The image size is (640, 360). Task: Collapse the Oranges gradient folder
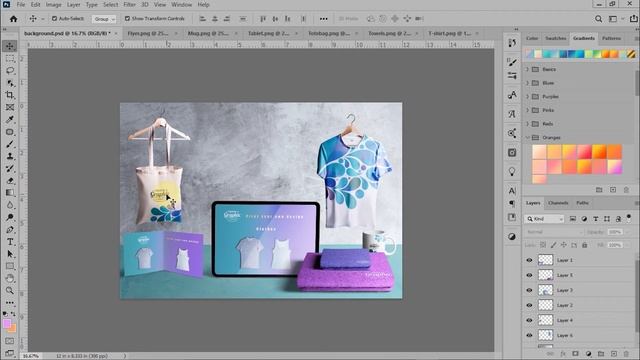527,138
